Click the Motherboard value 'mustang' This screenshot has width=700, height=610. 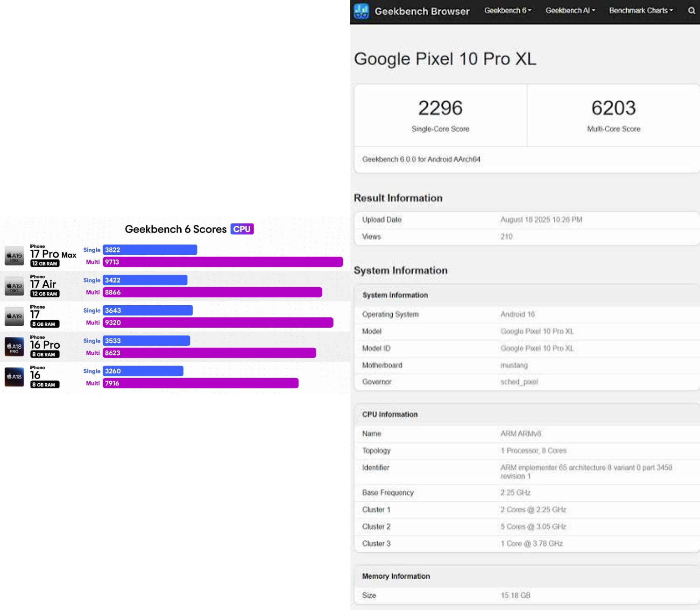coord(514,365)
